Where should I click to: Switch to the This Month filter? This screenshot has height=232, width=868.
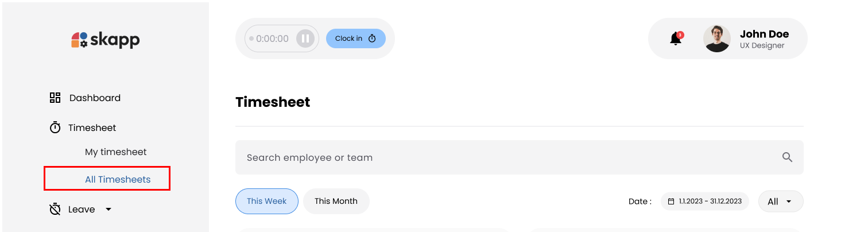tap(336, 201)
